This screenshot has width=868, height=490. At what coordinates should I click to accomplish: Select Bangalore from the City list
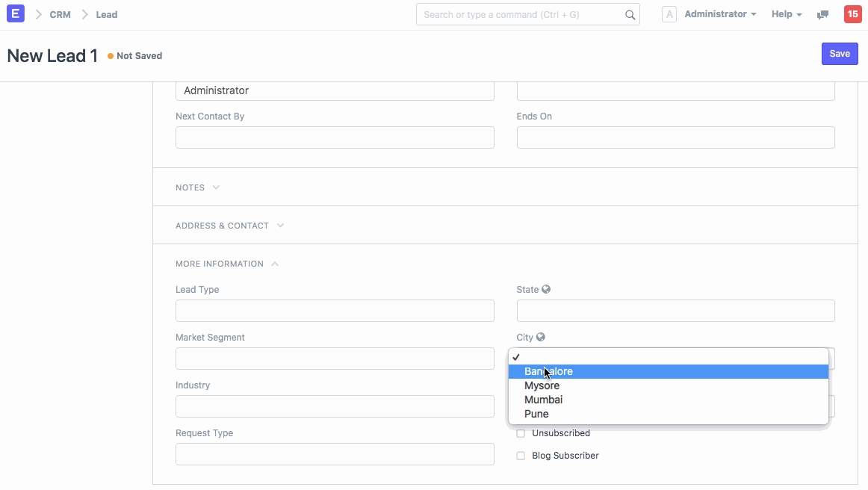(548, 371)
